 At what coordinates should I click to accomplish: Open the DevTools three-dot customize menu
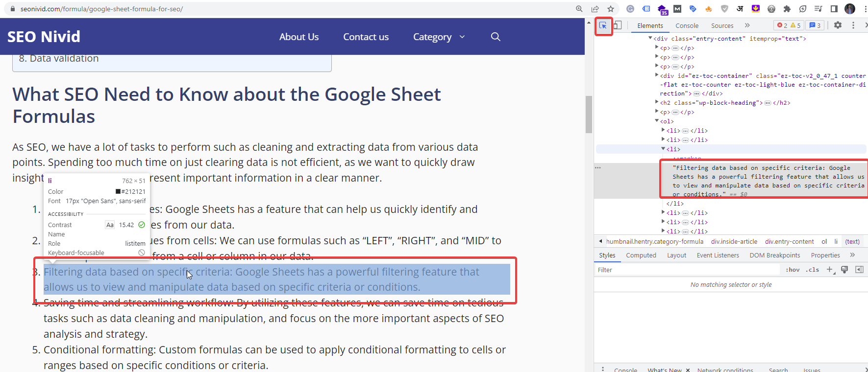tap(853, 25)
